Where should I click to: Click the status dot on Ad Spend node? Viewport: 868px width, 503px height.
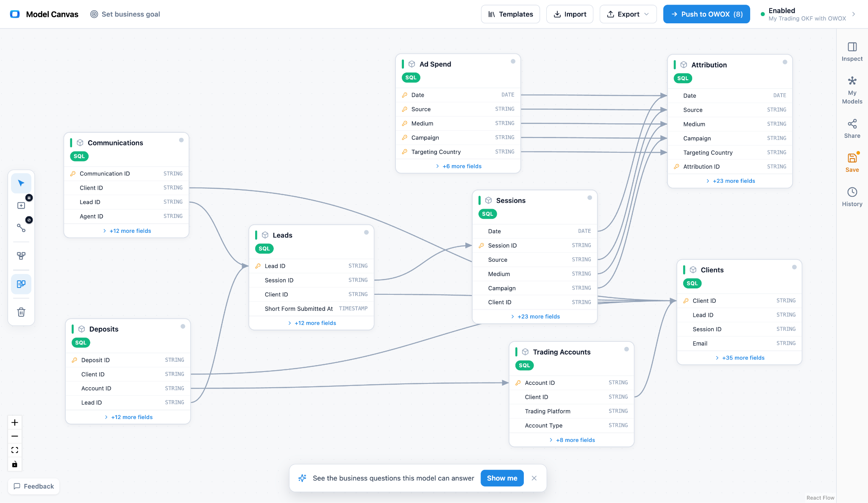click(513, 61)
